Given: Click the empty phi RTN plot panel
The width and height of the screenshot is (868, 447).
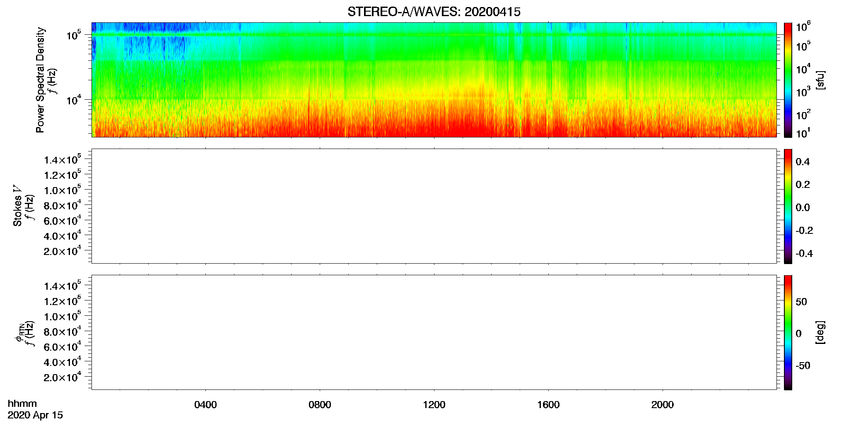Looking at the screenshot, I should [434, 332].
